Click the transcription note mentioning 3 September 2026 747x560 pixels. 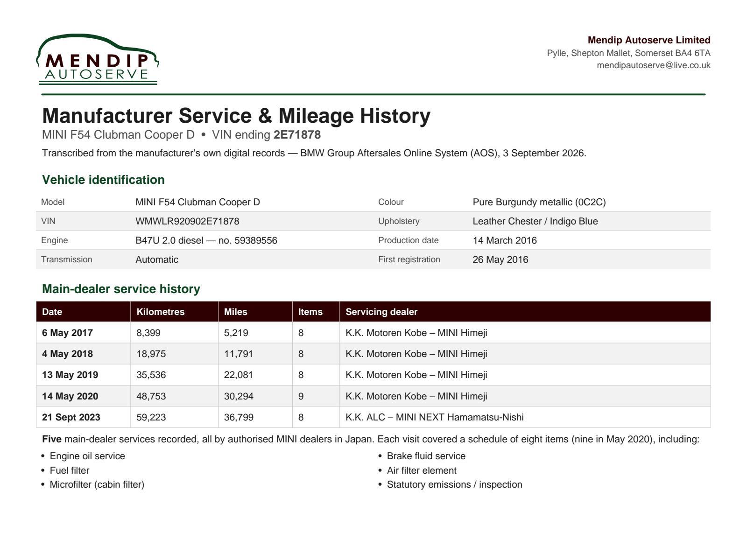click(314, 153)
